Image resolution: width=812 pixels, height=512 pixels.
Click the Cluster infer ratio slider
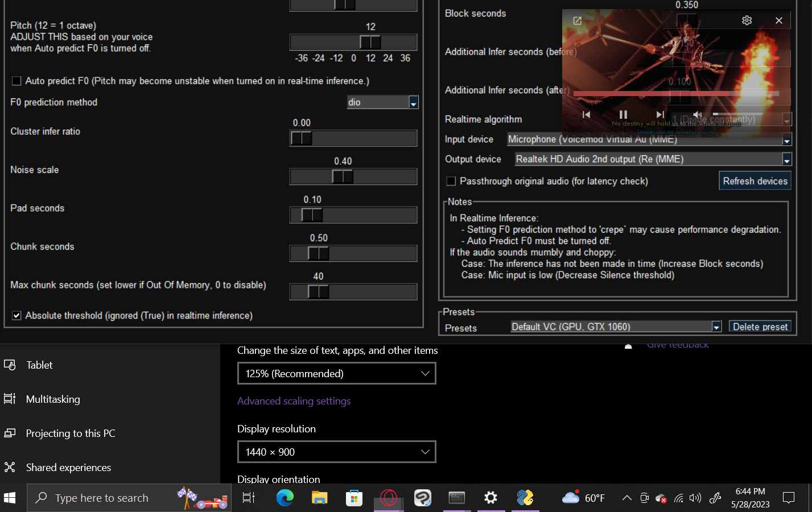pyautogui.click(x=353, y=138)
